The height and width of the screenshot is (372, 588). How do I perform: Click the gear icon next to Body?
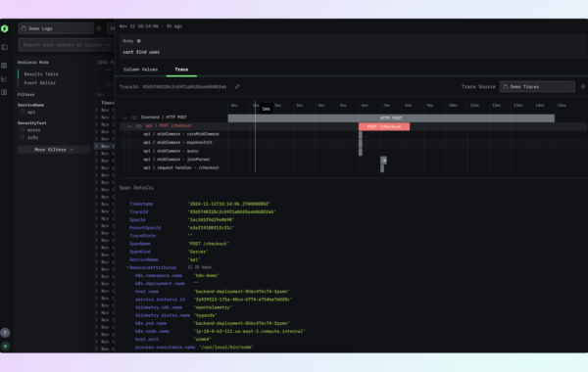(139, 41)
